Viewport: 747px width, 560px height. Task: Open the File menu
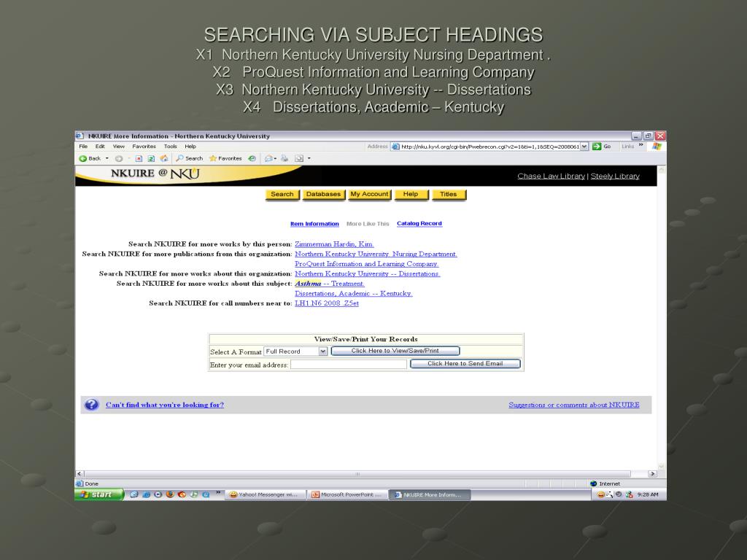83,146
